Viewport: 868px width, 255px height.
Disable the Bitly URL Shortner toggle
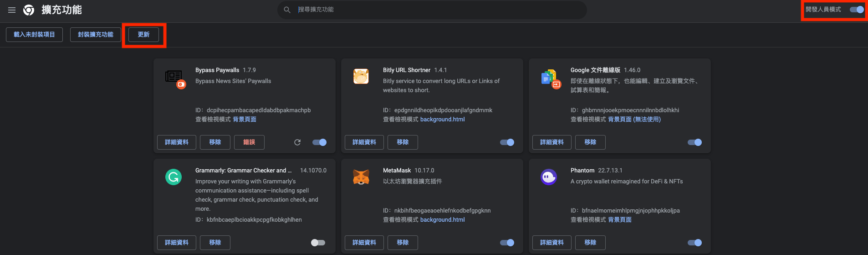pos(507,142)
